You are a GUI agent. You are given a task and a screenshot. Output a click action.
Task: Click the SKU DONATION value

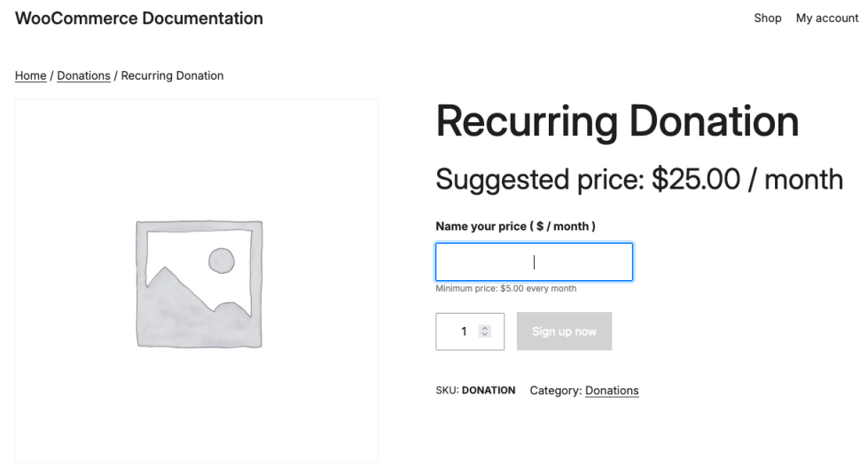coord(489,390)
